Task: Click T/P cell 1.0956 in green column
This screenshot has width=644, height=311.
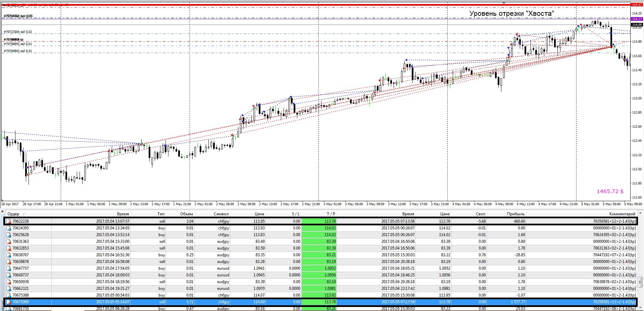Action: coord(319,275)
